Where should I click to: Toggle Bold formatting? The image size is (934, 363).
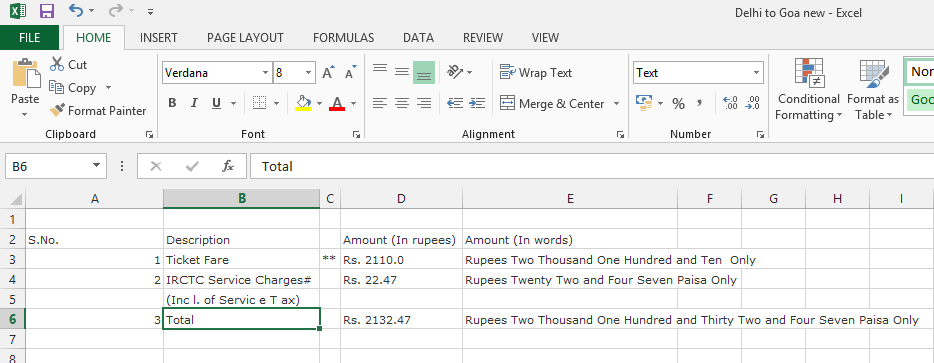tap(172, 103)
